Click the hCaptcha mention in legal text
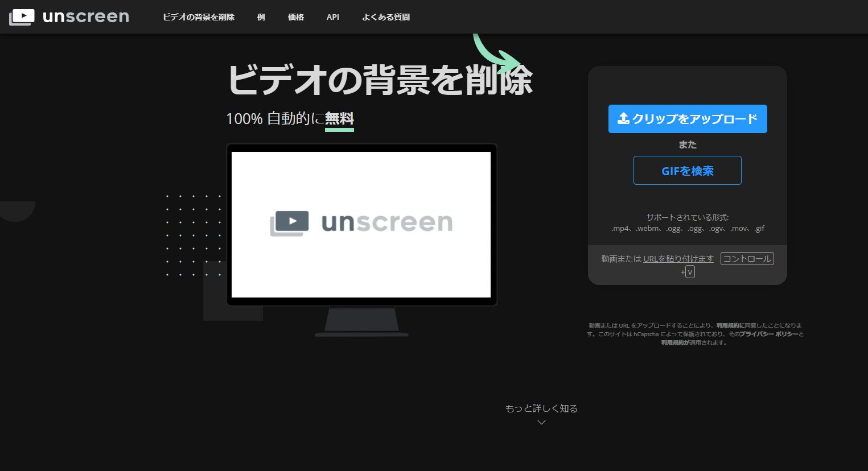The image size is (868, 471). [646, 334]
